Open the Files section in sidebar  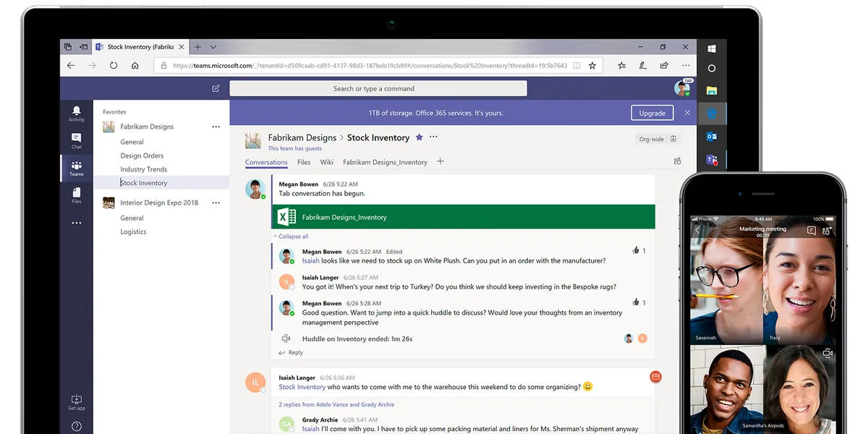click(x=76, y=195)
